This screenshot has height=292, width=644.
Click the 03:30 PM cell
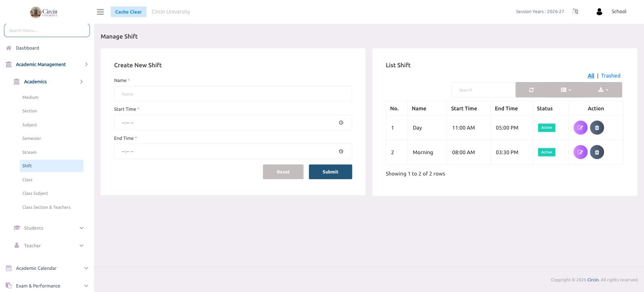[x=512, y=152]
